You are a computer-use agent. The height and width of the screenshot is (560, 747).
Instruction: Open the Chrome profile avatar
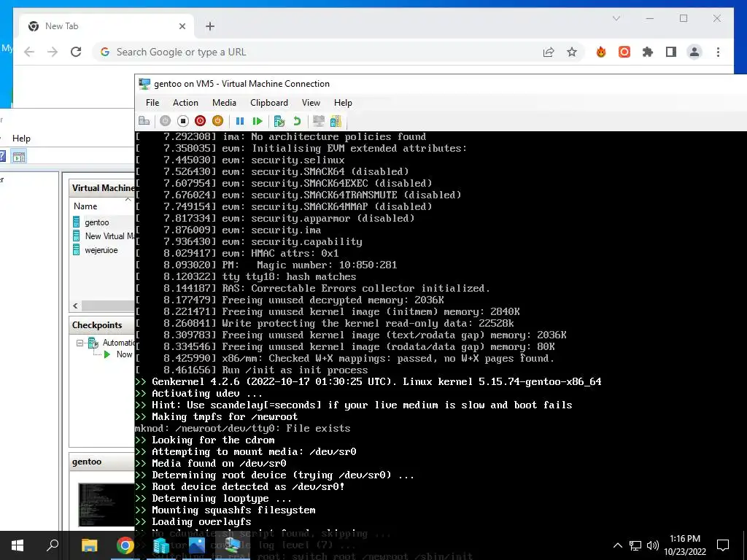pos(694,52)
